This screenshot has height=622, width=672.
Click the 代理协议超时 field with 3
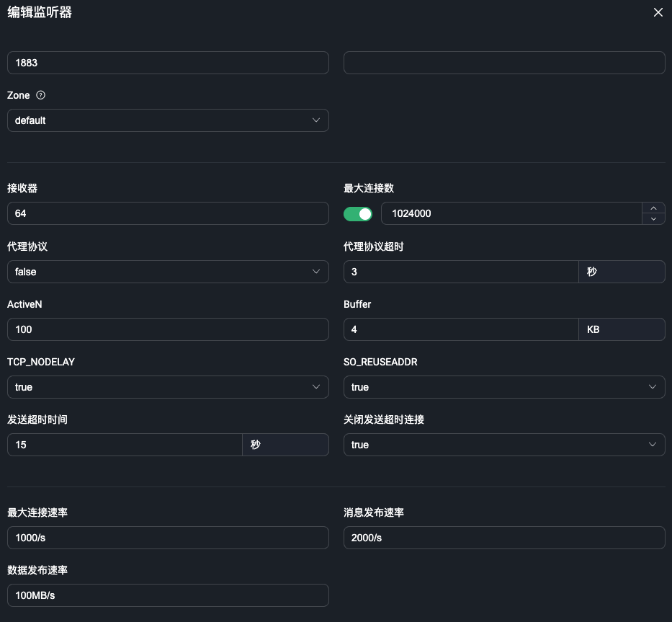(x=461, y=272)
